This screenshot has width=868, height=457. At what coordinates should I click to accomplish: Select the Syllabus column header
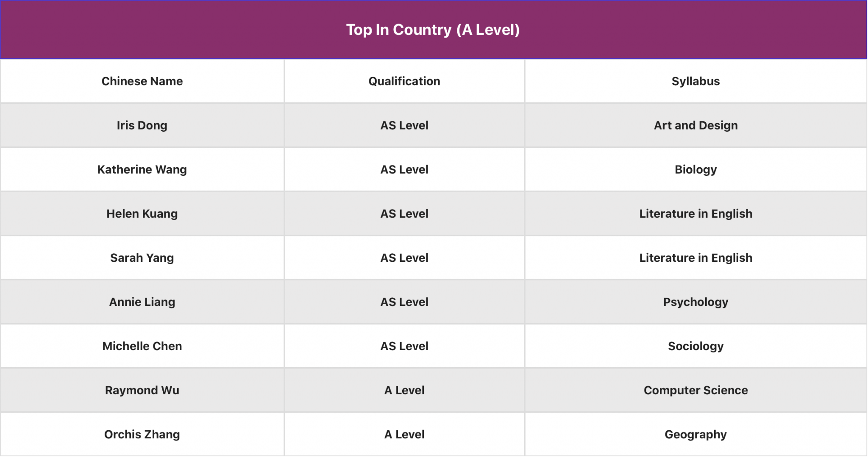[x=696, y=81]
